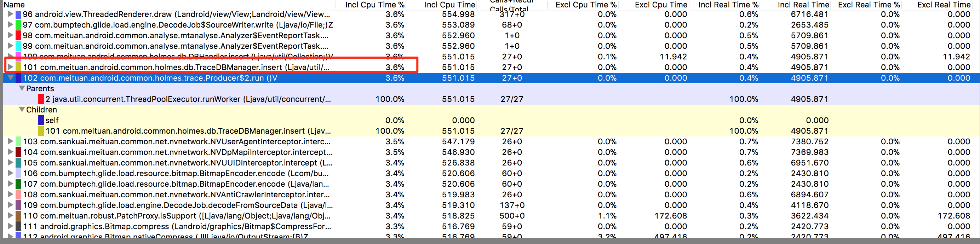Click dark blue swatch of row 102
980x244 pixels.
coord(18,78)
